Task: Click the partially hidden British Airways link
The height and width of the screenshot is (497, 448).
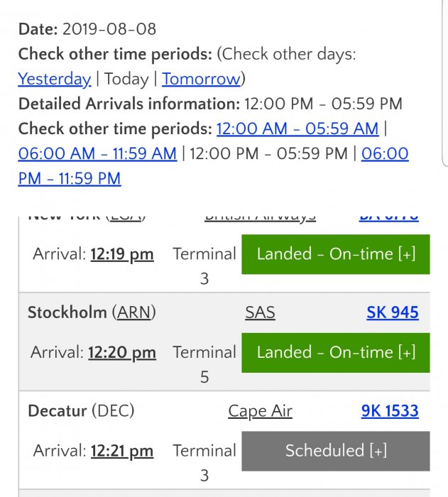Action: pos(260,216)
